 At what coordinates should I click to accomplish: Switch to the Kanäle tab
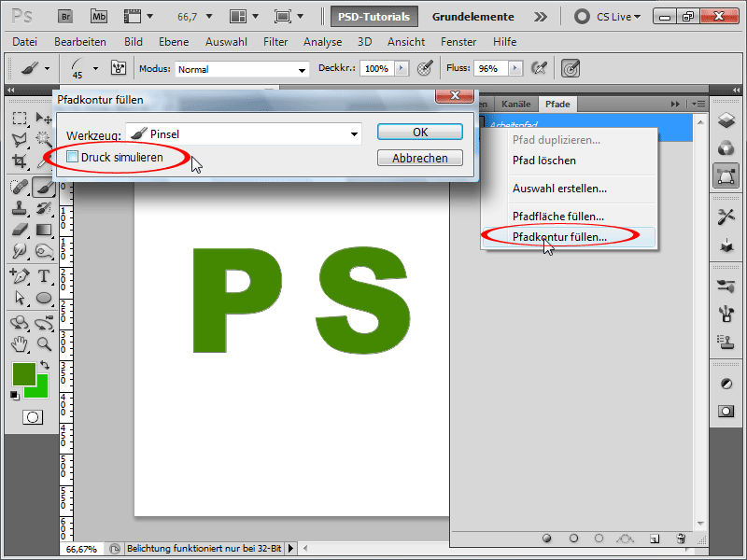pyautogui.click(x=515, y=104)
